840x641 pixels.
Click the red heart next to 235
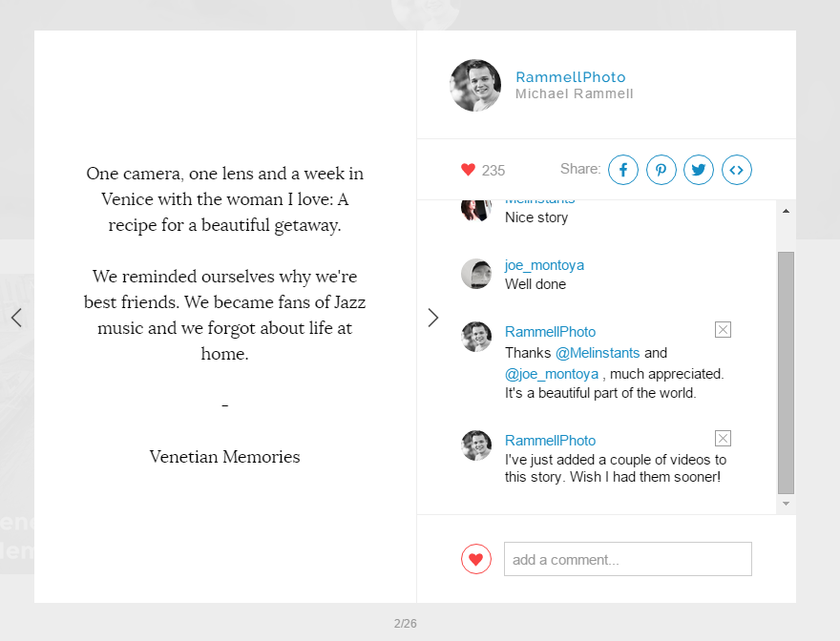click(x=469, y=170)
